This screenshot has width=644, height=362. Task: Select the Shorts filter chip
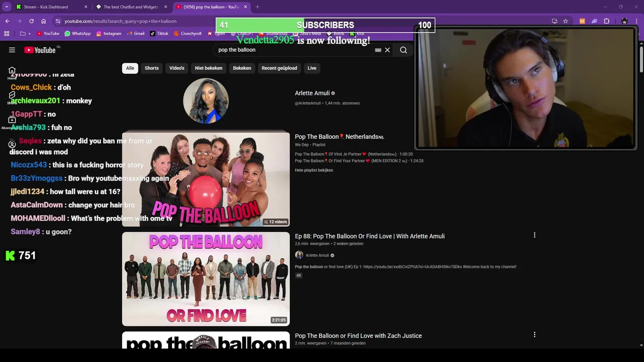pyautogui.click(x=151, y=68)
